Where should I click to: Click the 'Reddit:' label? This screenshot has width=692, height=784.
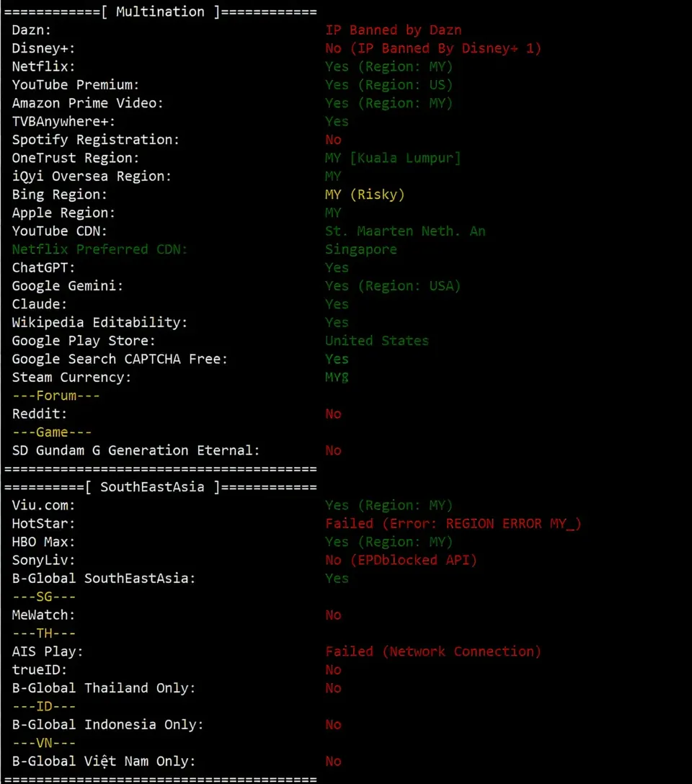point(40,414)
